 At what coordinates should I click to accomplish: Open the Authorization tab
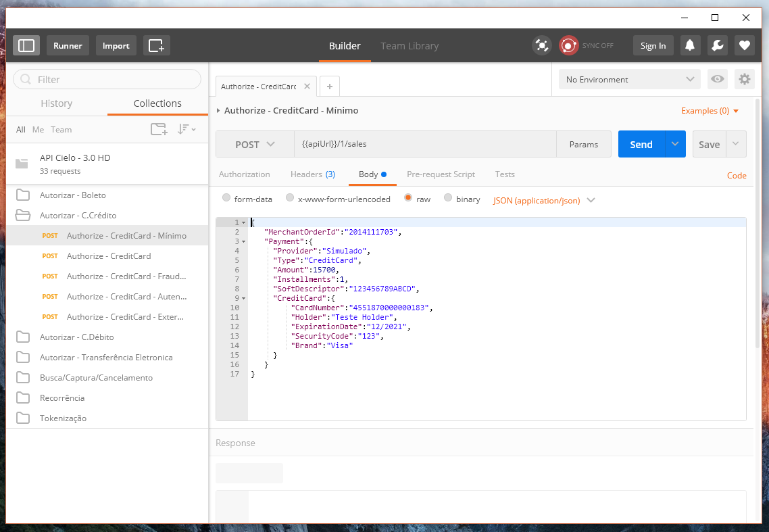coord(244,174)
